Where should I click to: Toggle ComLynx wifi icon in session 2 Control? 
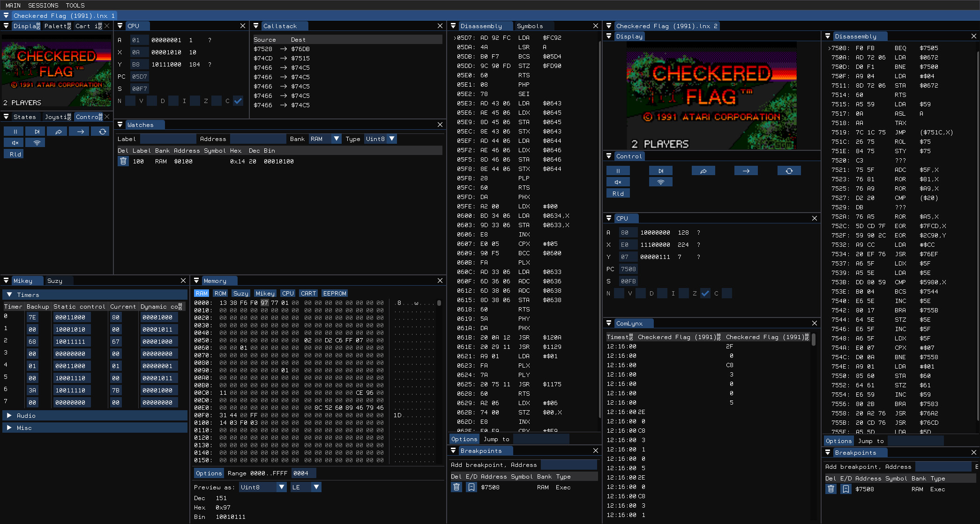pos(661,182)
